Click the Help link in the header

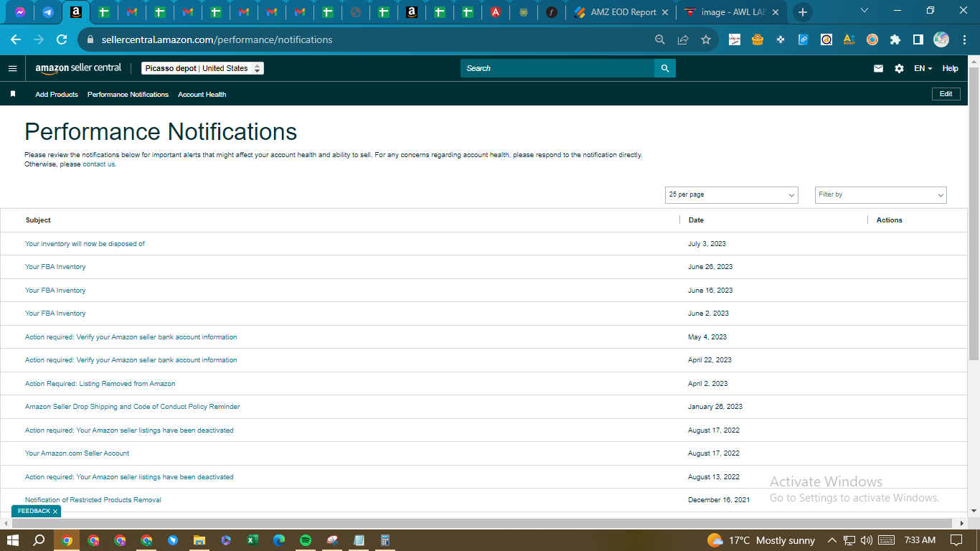(x=950, y=68)
